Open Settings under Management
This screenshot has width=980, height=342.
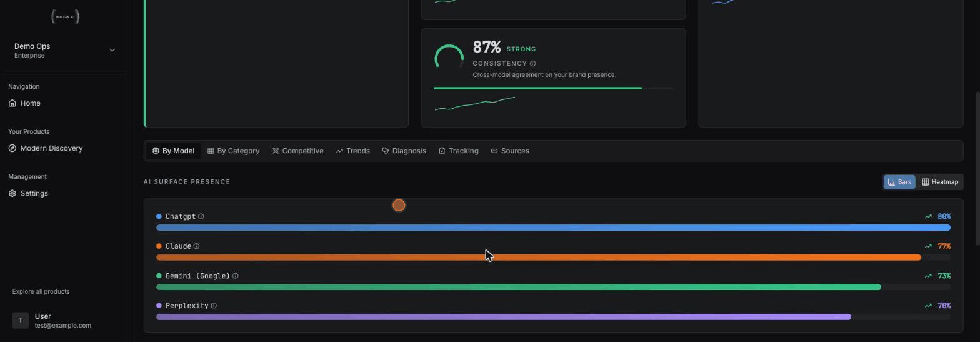click(65, 193)
